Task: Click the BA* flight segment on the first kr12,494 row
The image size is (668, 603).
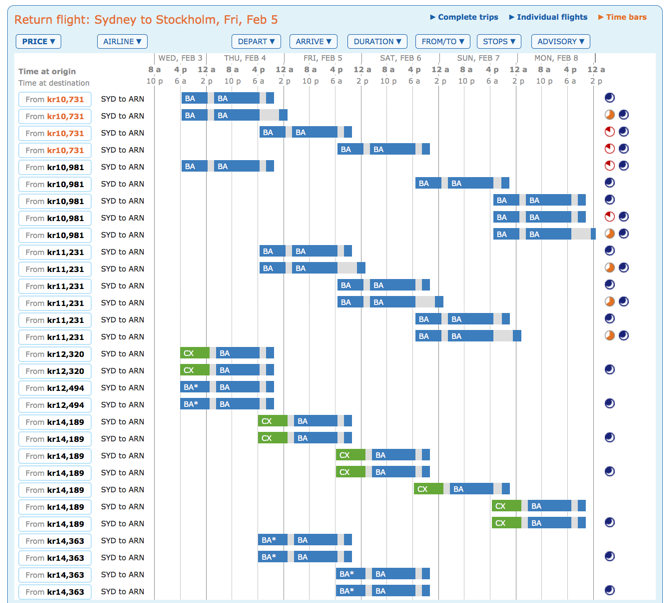Action: [194, 387]
